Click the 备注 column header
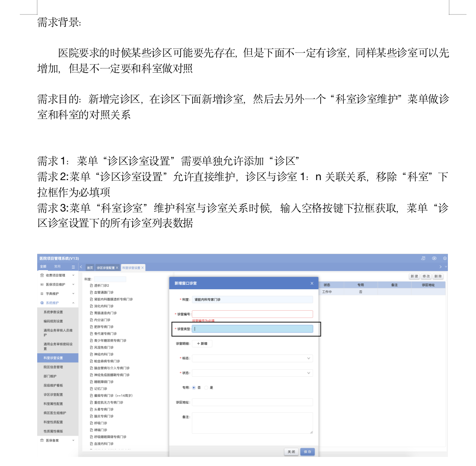The height and width of the screenshot is (466, 476). 394,285
